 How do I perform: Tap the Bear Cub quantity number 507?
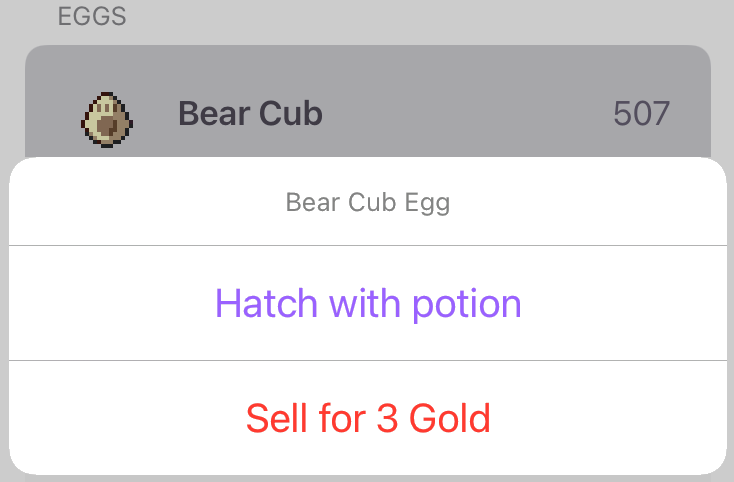click(x=641, y=114)
